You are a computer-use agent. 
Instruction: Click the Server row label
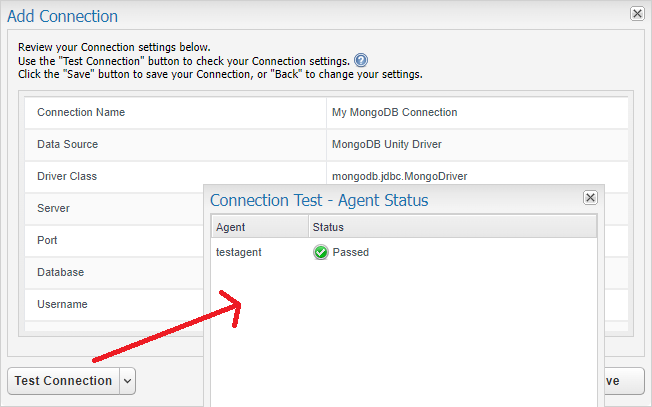[53, 208]
